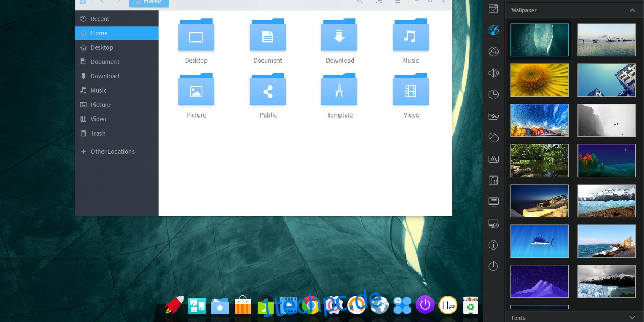
Task: Click the clock widget in the dock
Action: coord(448,305)
